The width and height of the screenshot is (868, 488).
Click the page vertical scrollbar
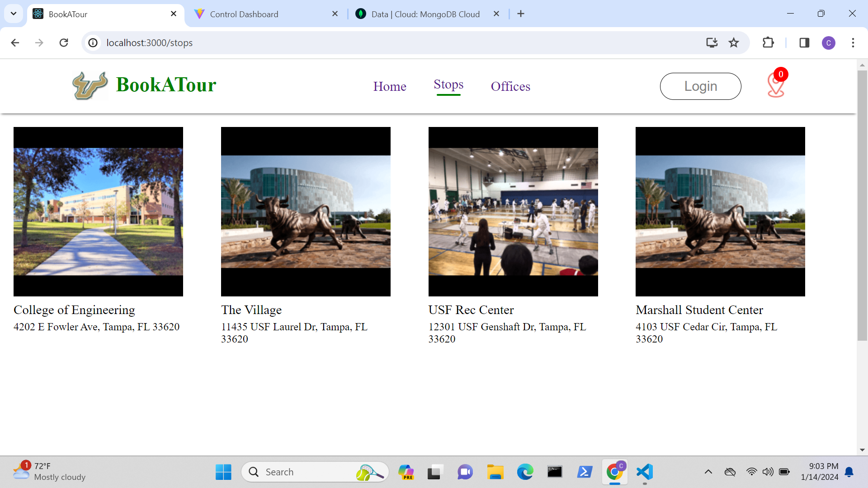(862, 203)
